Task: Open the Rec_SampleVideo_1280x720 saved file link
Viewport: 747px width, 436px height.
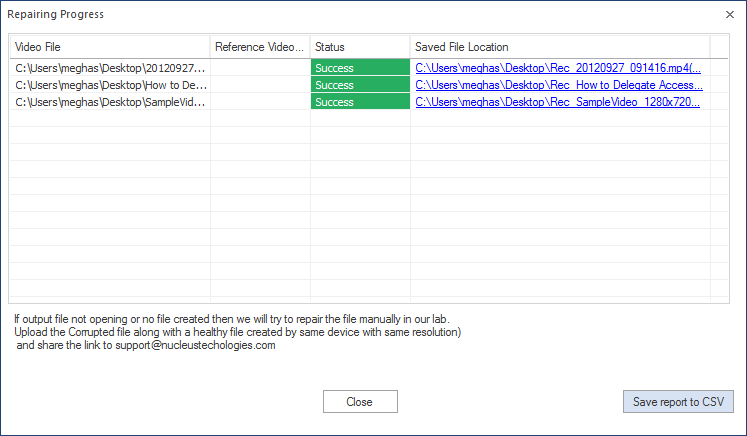Action: coord(557,101)
